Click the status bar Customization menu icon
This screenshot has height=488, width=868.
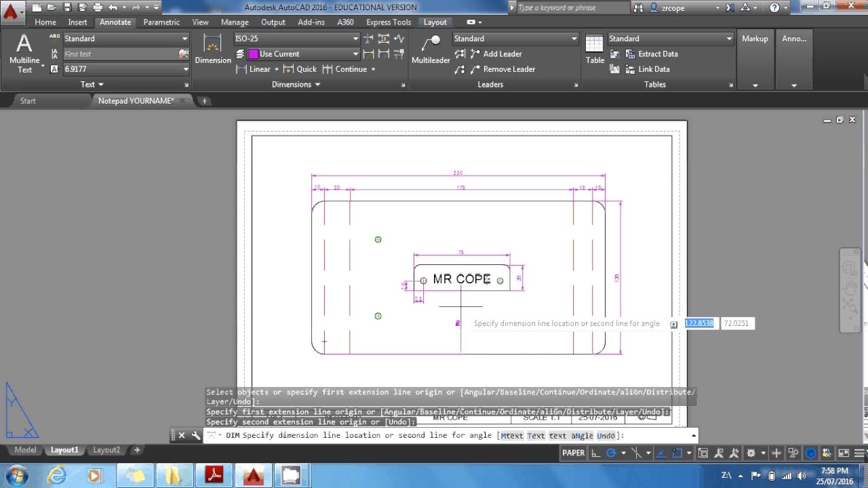pyautogui.click(x=858, y=453)
